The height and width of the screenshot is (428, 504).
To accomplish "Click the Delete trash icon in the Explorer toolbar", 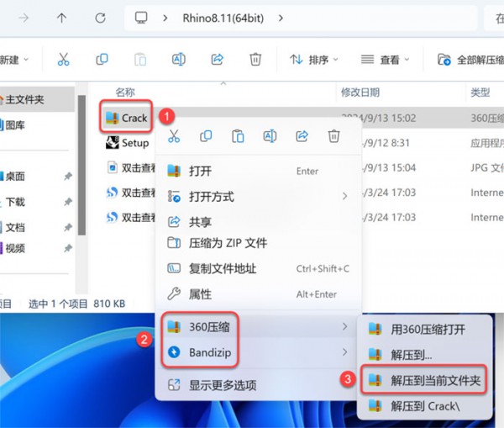I will 255,60.
